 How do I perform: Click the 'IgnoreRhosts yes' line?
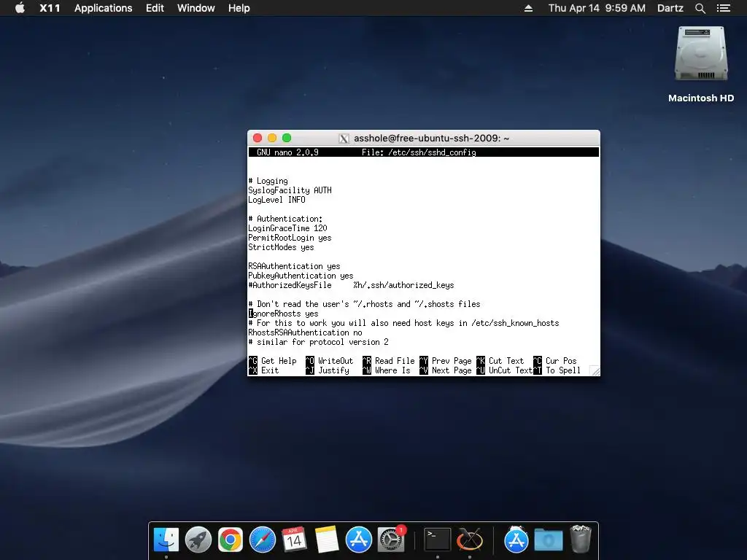click(284, 314)
